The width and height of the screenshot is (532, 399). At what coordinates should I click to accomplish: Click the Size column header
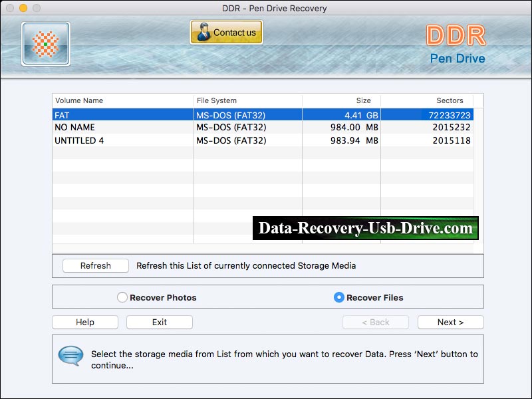pos(362,100)
